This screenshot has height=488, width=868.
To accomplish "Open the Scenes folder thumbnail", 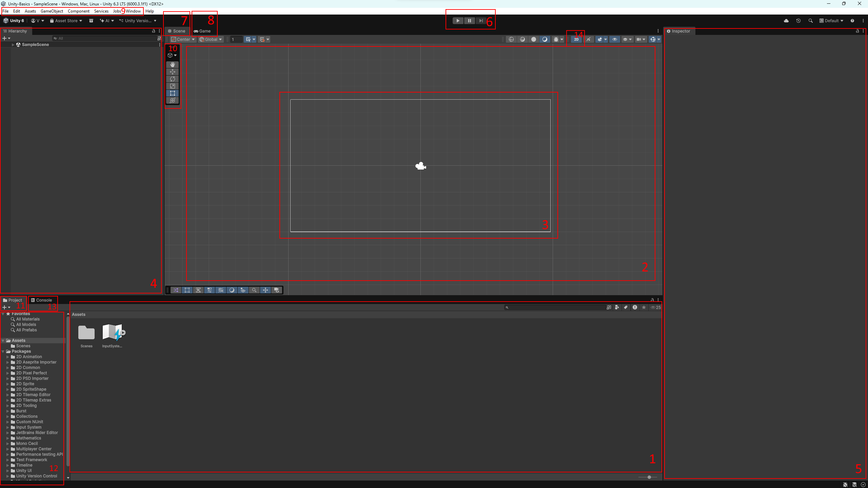I will tap(86, 333).
